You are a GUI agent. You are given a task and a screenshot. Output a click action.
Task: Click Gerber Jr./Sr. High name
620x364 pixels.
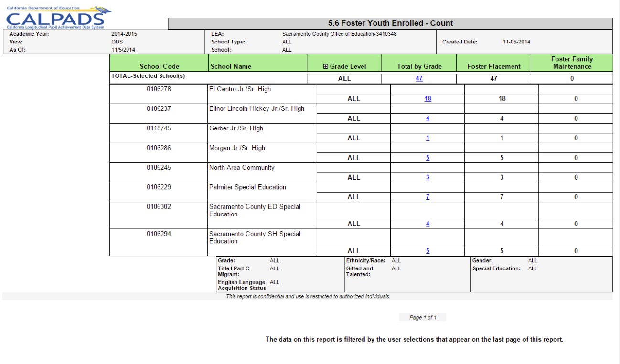pyautogui.click(x=236, y=128)
